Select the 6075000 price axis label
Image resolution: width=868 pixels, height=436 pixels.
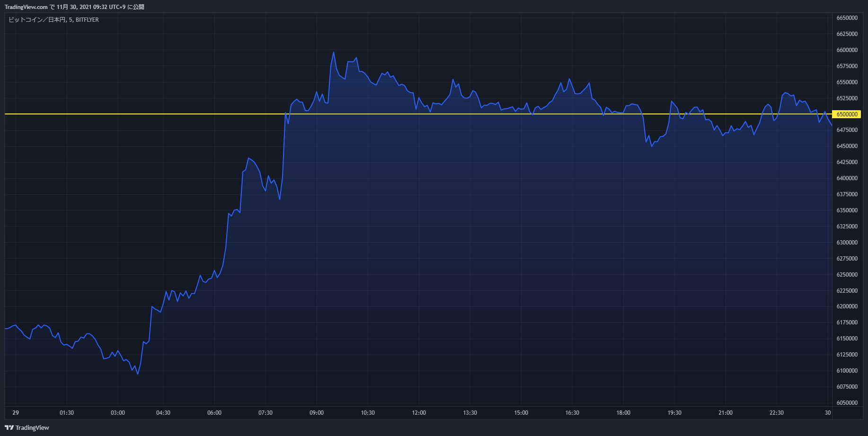pos(847,387)
